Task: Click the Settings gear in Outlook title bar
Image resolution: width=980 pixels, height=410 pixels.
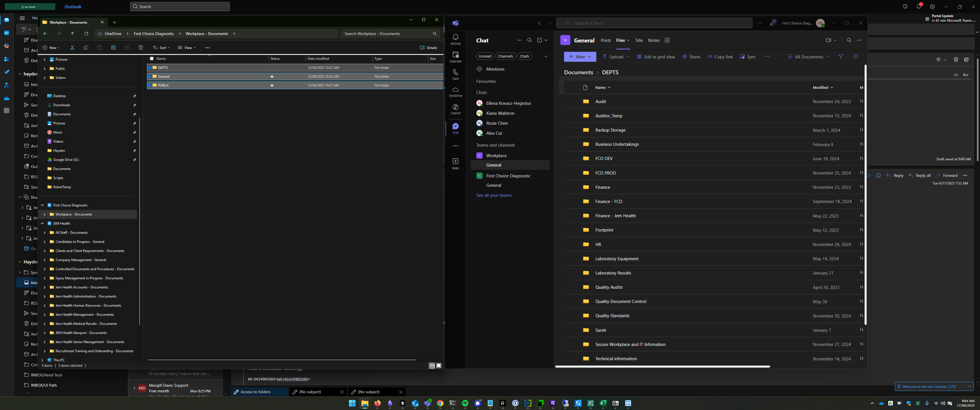Action: [932, 7]
